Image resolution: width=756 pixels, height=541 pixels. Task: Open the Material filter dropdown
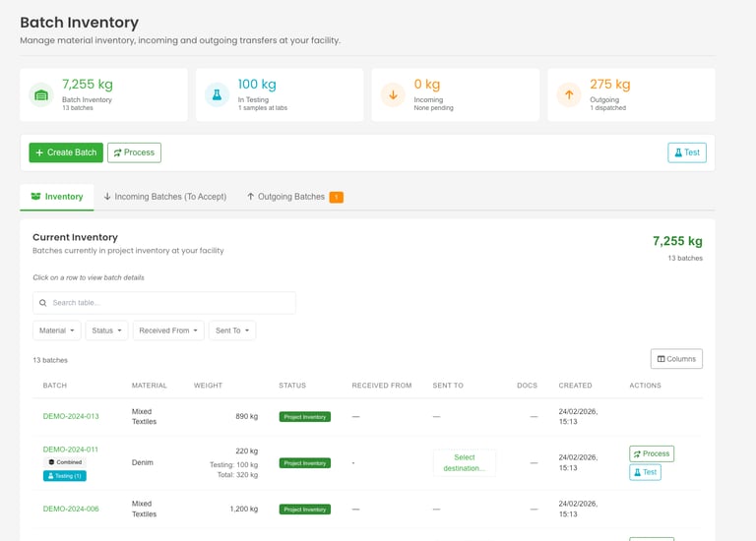(x=57, y=331)
